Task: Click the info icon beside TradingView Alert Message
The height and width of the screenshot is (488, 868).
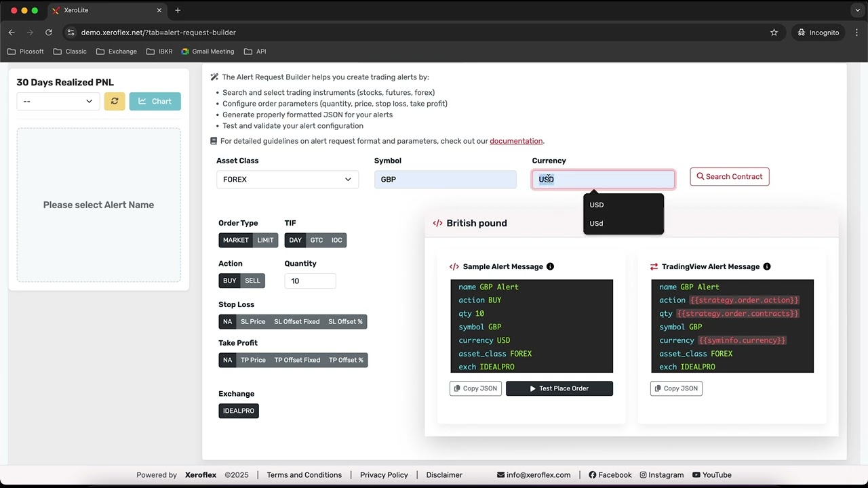Action: 767,266
